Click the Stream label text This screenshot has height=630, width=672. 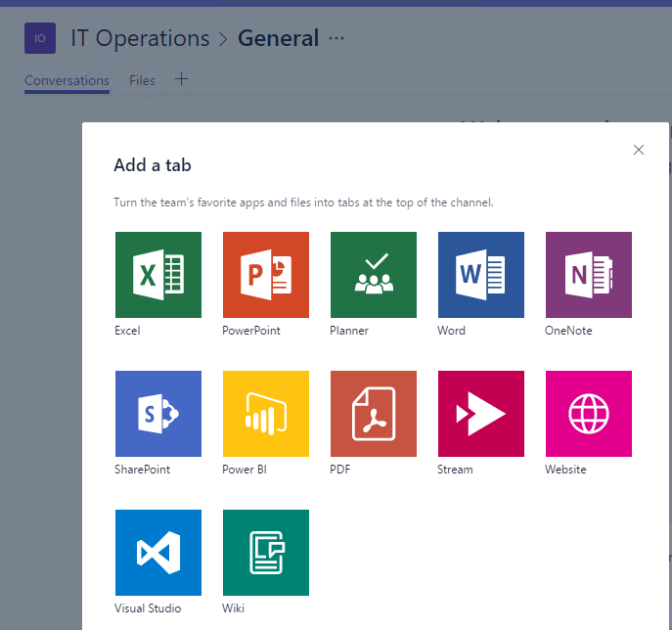[455, 470]
